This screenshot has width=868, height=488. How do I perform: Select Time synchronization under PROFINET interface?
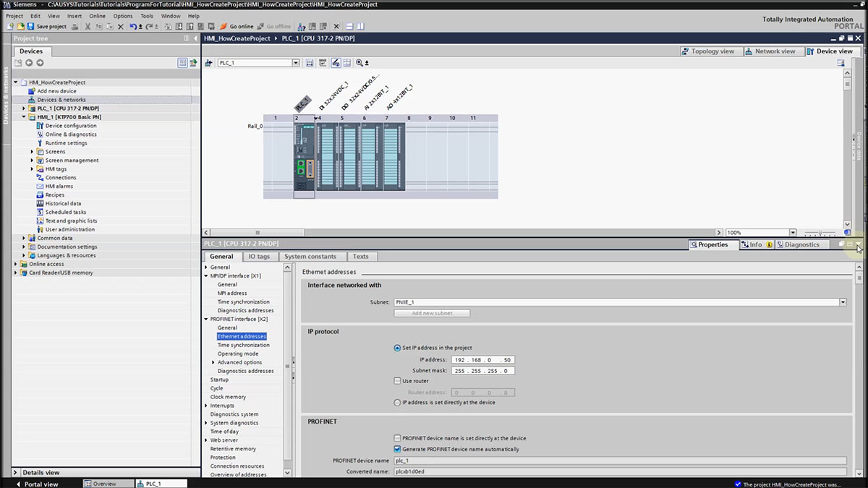(244, 345)
